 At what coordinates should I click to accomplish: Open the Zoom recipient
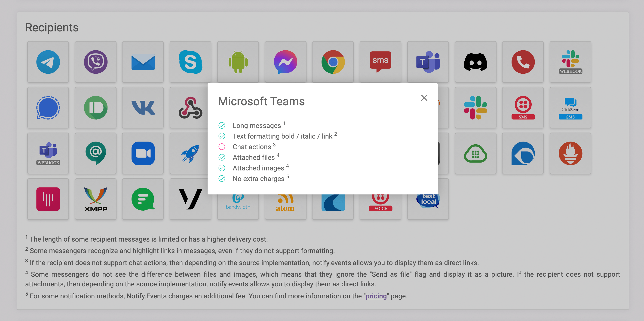point(143,153)
